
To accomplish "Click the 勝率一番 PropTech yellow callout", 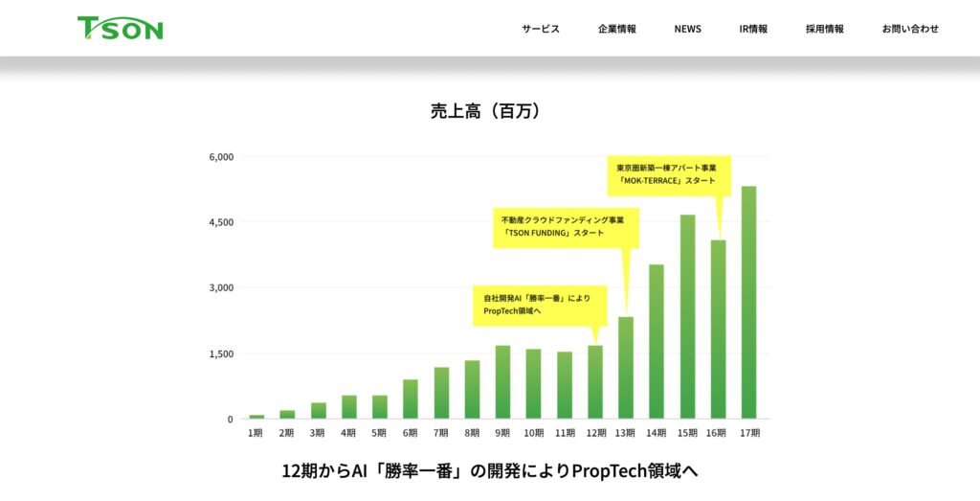I will click(x=539, y=304).
